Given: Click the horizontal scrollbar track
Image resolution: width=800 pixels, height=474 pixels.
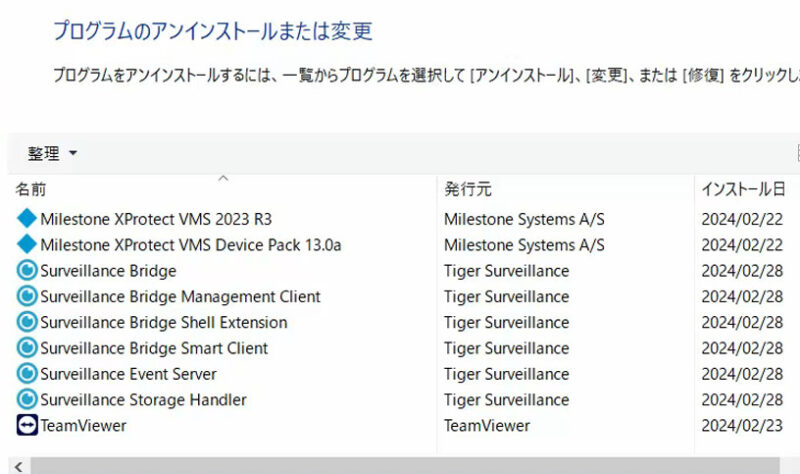Looking at the screenshot, I should coord(405,466).
